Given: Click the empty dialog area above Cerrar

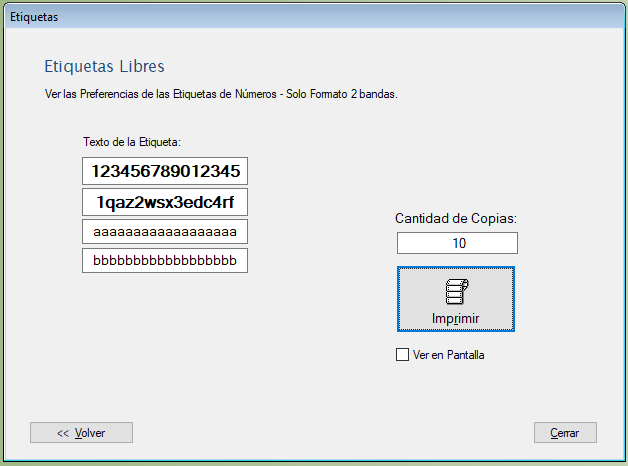Looking at the screenshot, I should (x=565, y=385).
